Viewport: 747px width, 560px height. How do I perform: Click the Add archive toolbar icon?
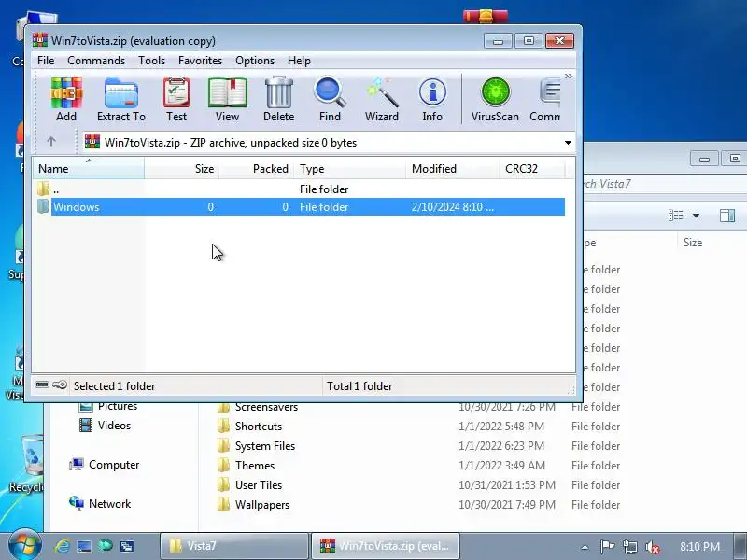tap(66, 99)
